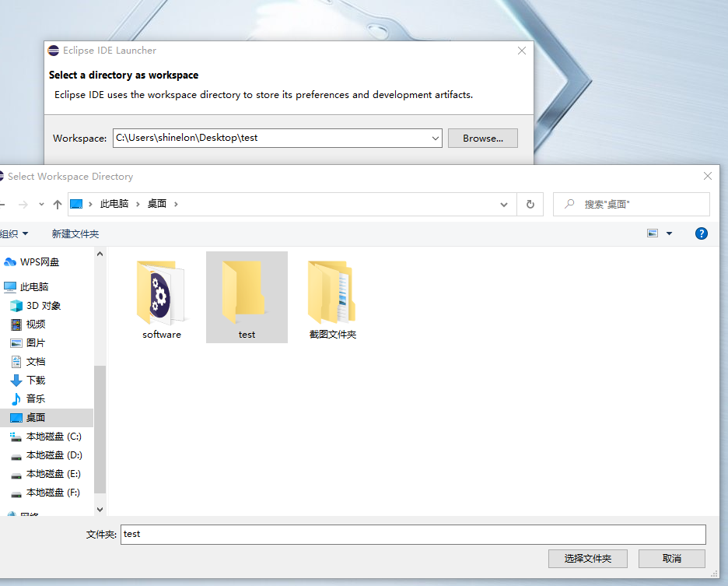This screenshot has height=586, width=728.
Task: Open recent locations dropdown chevron
Action: tap(41, 204)
